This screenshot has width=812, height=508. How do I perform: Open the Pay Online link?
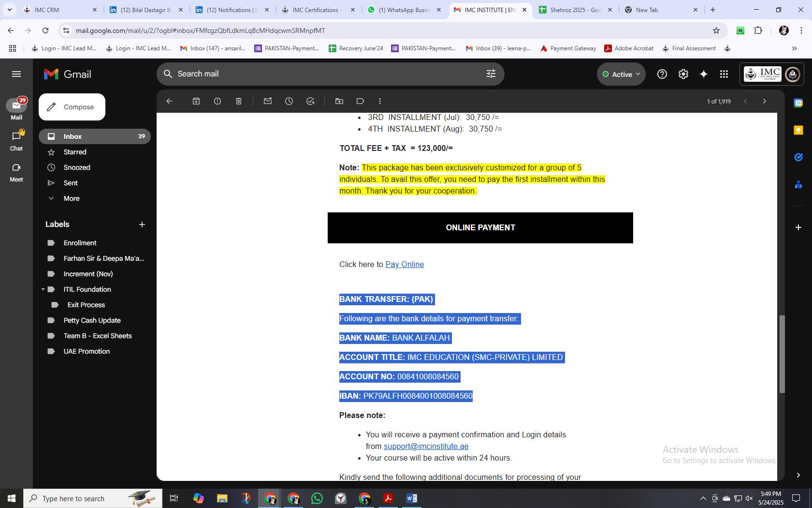coord(405,264)
